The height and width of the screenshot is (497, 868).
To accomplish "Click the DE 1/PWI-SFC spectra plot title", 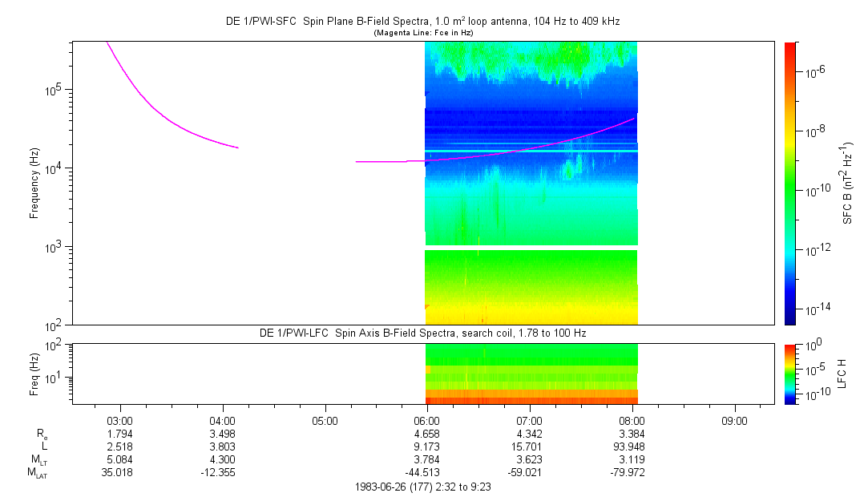I will 422,22.
